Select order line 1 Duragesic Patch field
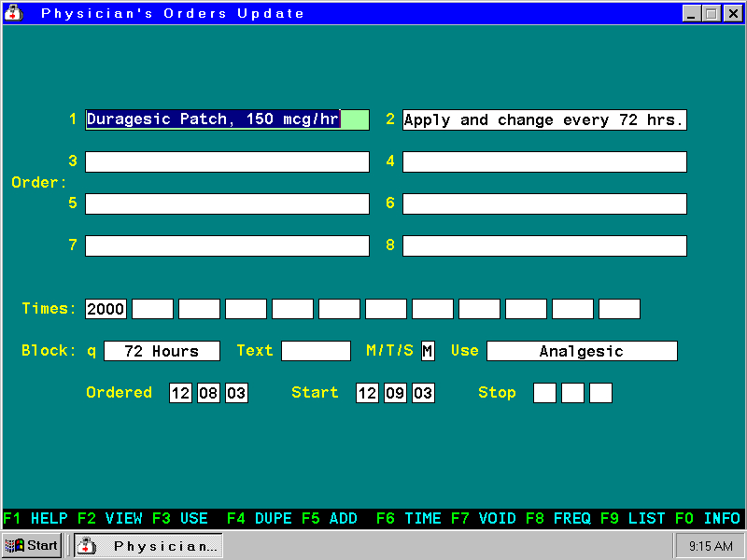This screenshot has height=560, width=747. (227, 119)
